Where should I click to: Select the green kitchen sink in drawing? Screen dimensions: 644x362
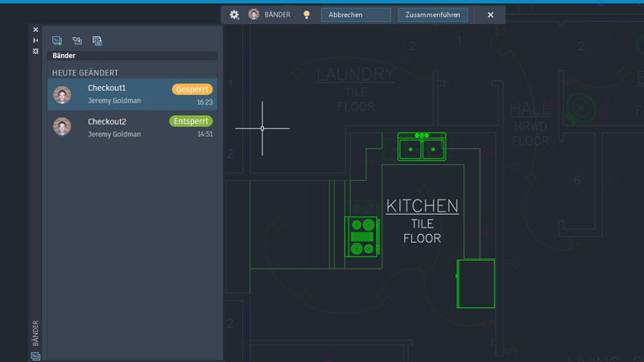click(x=422, y=146)
